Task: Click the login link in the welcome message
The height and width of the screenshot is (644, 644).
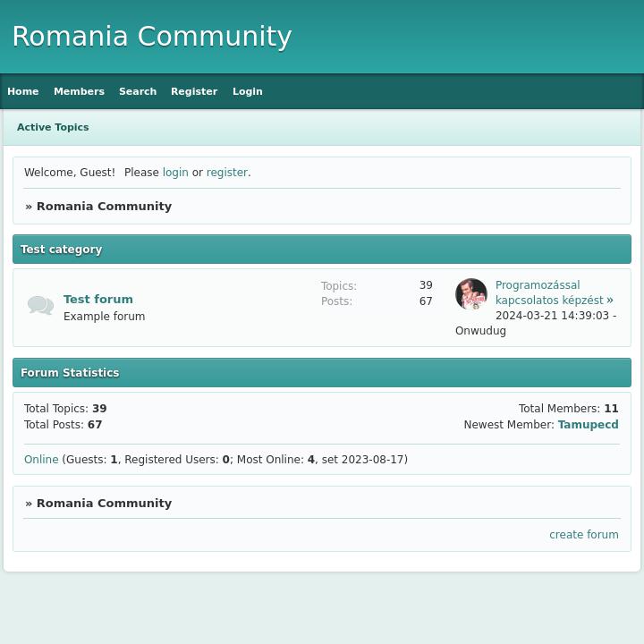Action: click(175, 173)
